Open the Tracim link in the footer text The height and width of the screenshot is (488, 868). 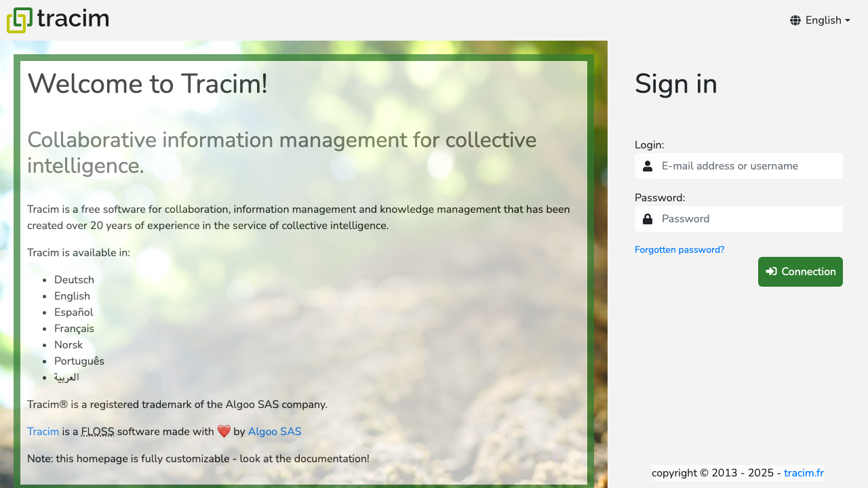click(43, 432)
